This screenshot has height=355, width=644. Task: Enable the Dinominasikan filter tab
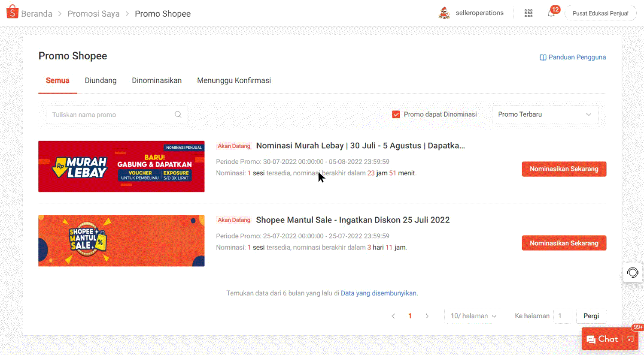click(x=157, y=80)
